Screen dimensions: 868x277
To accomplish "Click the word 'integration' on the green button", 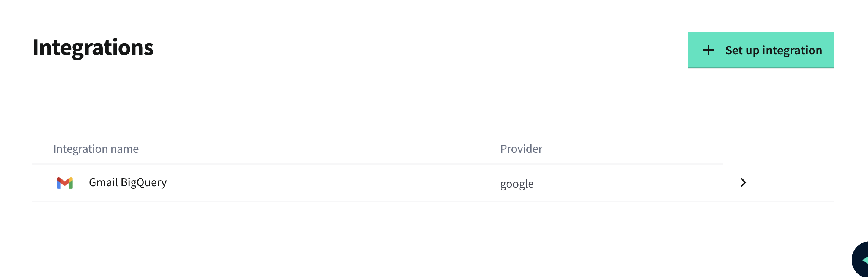I will click(x=792, y=50).
